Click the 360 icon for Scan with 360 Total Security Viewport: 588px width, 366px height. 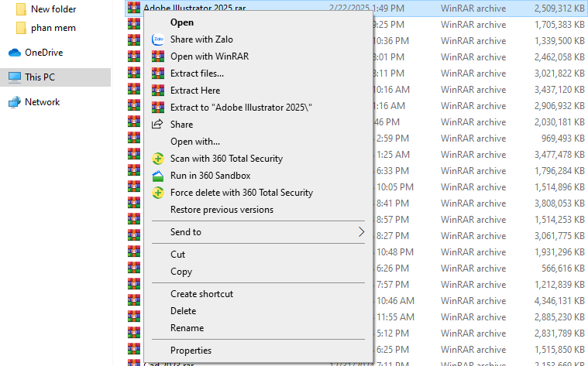click(x=158, y=159)
